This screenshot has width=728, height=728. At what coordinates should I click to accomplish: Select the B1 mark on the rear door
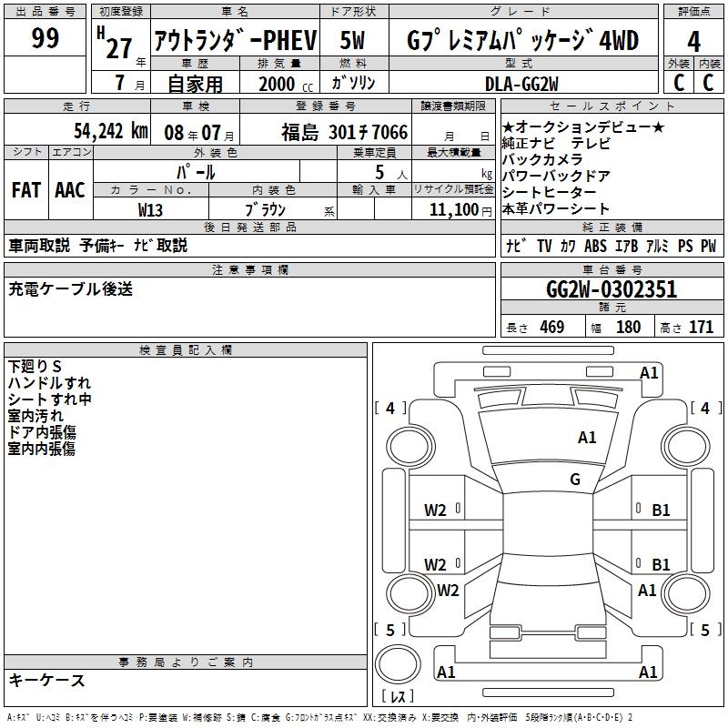click(661, 564)
